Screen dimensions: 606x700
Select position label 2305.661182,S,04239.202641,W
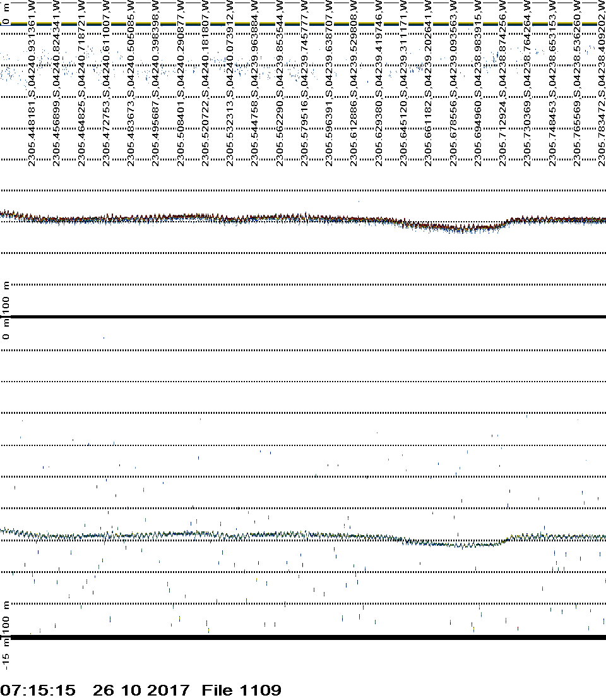[428, 83]
